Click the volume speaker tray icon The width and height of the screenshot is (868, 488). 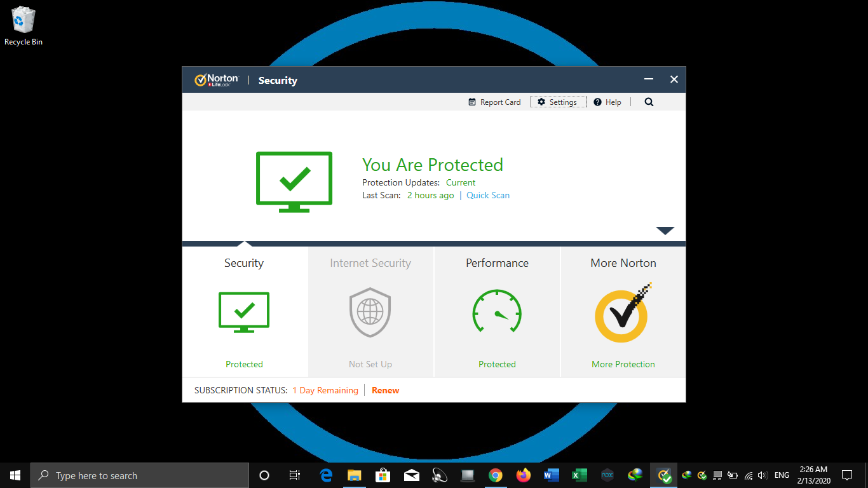tap(763, 475)
